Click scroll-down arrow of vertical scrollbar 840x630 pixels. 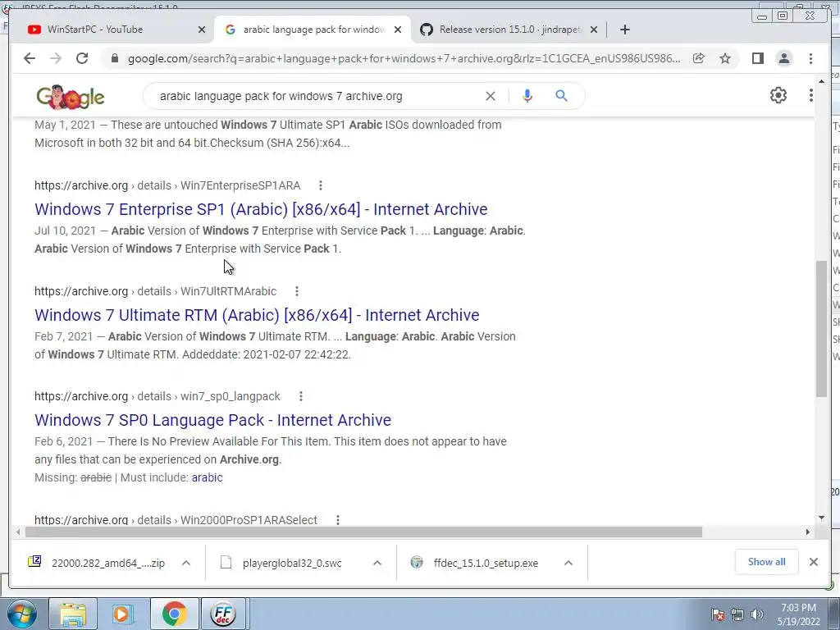tap(821, 518)
